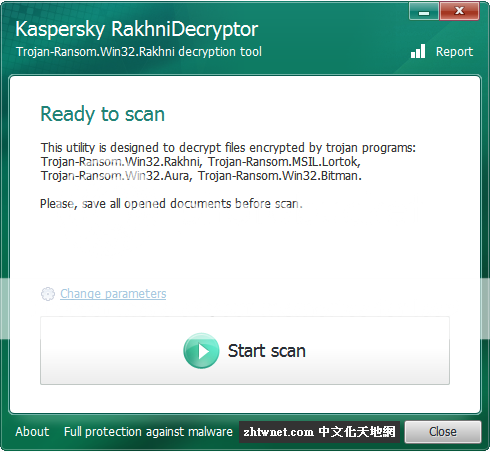Open Full protection against malware link
Viewport: 490px width, 452px height.
tap(148, 432)
